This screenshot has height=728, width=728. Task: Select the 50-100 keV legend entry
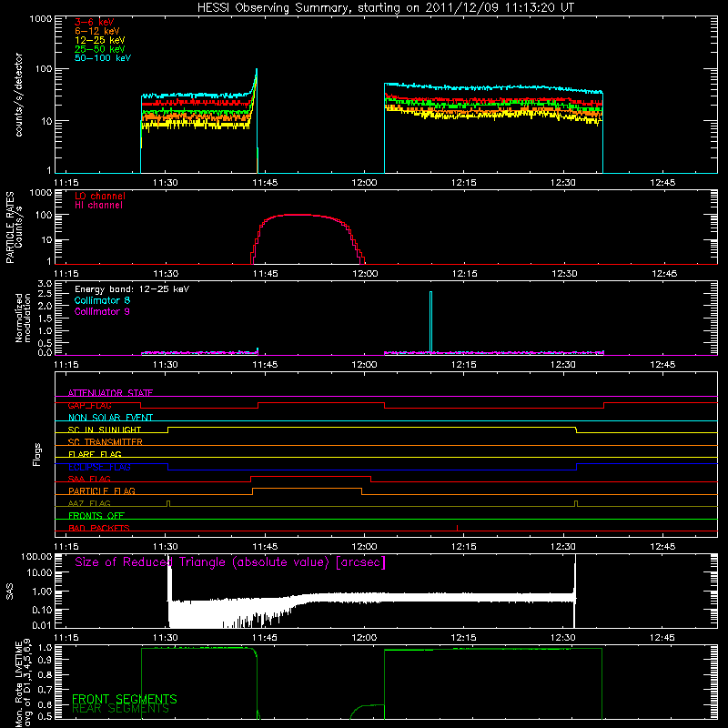103,58
